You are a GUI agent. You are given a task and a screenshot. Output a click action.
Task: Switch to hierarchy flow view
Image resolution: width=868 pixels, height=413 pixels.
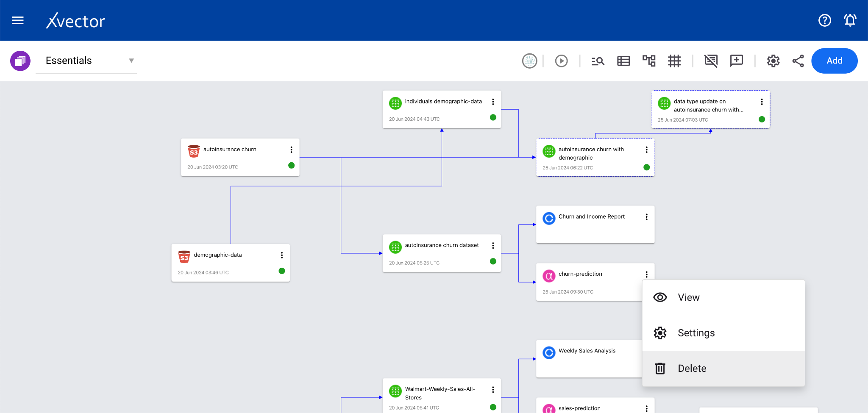pyautogui.click(x=649, y=61)
